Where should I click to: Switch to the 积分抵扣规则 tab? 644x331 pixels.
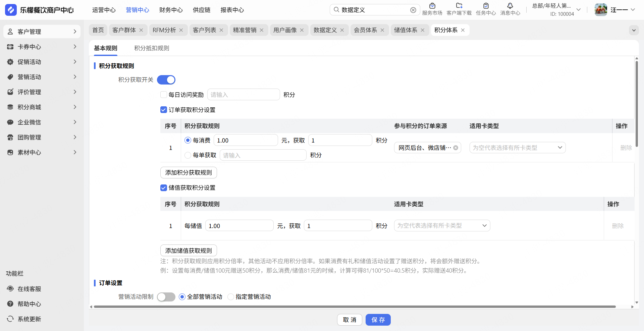(x=152, y=48)
